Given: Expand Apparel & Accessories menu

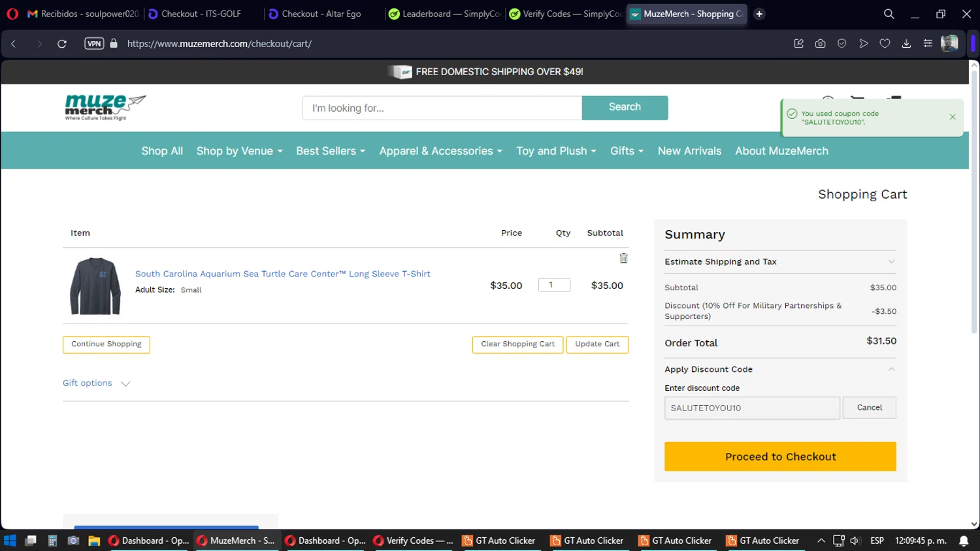Looking at the screenshot, I should [x=441, y=151].
